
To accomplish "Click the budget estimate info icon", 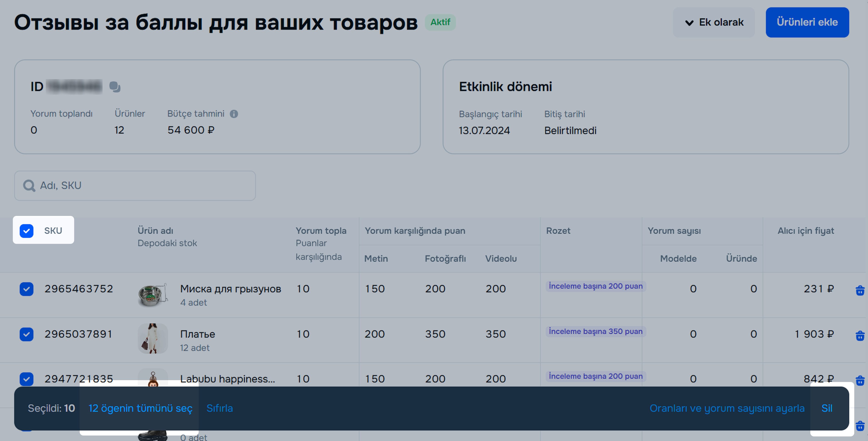I will (x=234, y=114).
